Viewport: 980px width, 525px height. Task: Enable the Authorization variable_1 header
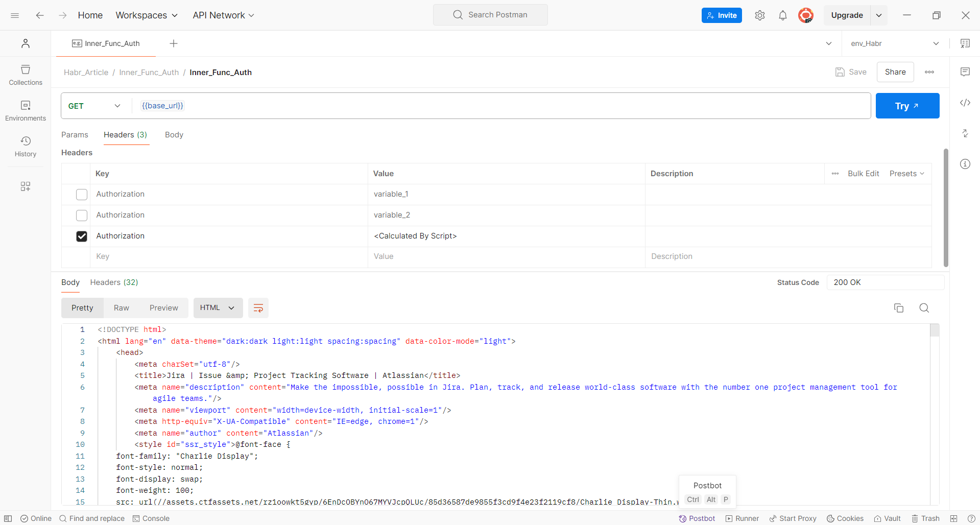coord(82,195)
